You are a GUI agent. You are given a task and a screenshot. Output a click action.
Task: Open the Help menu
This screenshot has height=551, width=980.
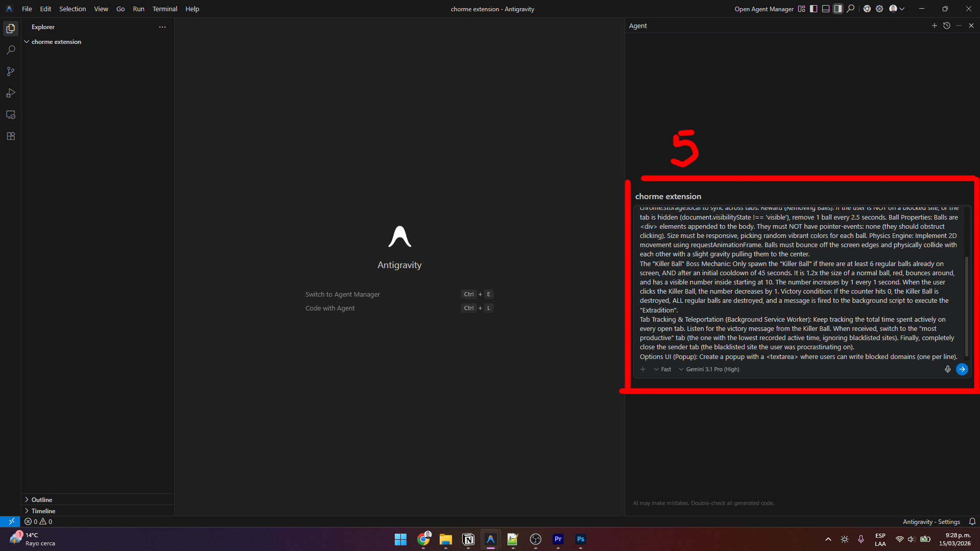(192, 9)
